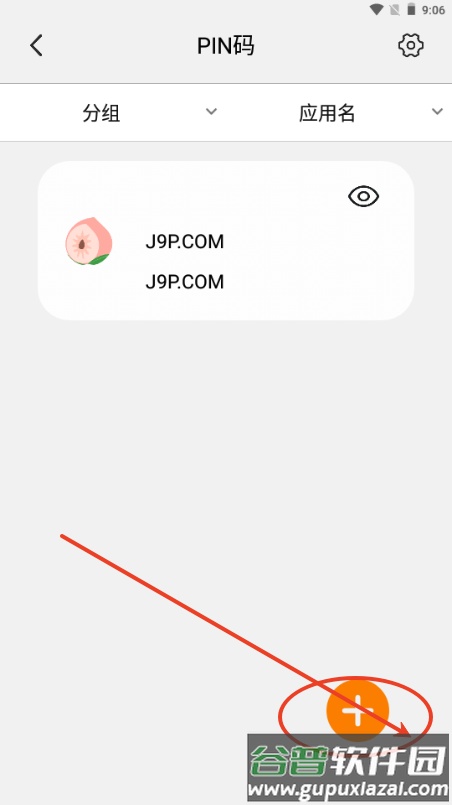Select second J9P.COM account line
The height and width of the screenshot is (805, 452).
pos(184,282)
